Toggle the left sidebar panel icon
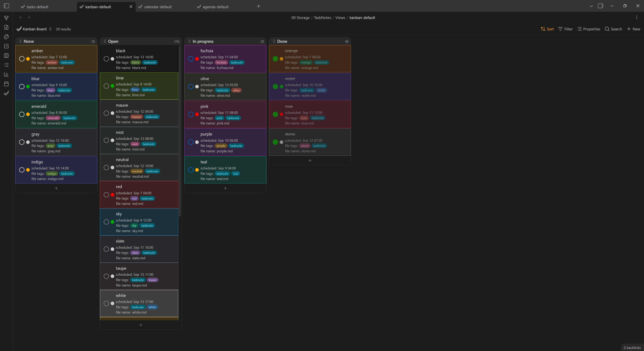 coord(7,6)
